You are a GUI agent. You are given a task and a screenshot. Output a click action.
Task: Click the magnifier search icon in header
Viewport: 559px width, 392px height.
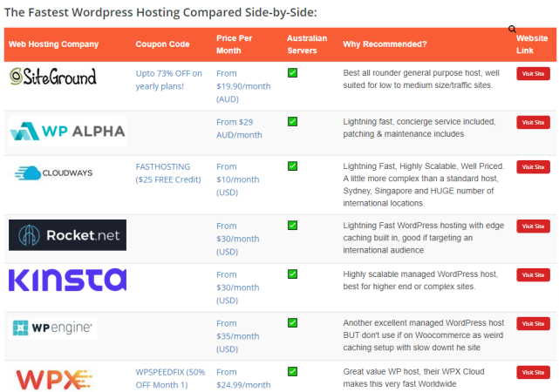coord(512,30)
